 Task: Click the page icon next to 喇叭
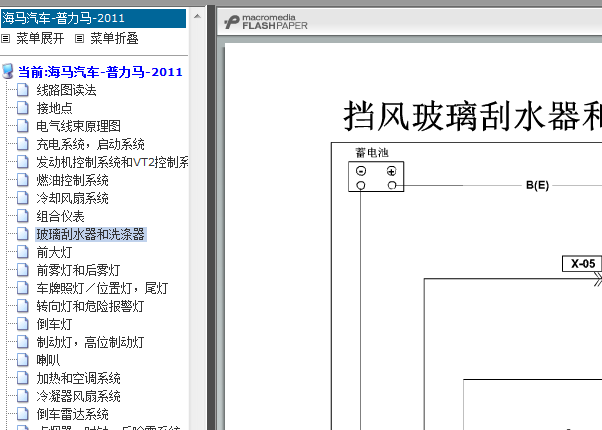click(x=23, y=360)
